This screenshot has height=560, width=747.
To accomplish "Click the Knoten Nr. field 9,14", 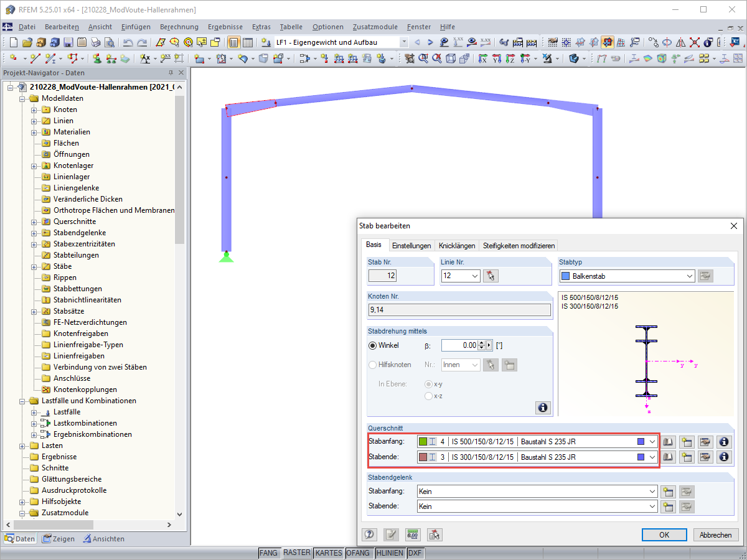I will (x=459, y=310).
